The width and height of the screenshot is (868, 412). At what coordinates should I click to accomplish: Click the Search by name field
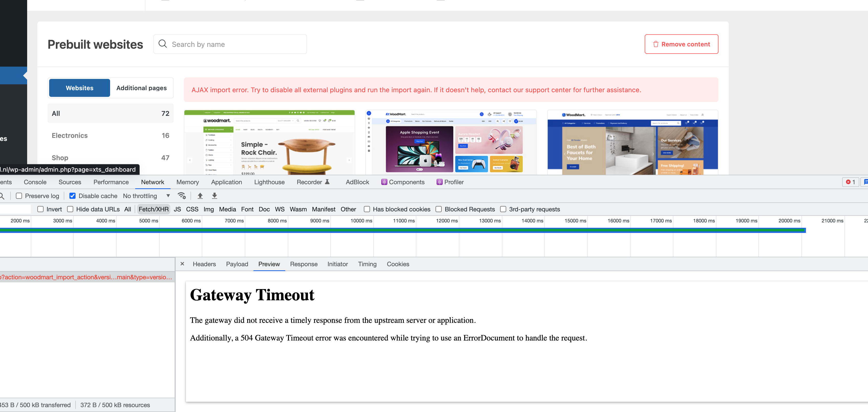pyautogui.click(x=236, y=44)
